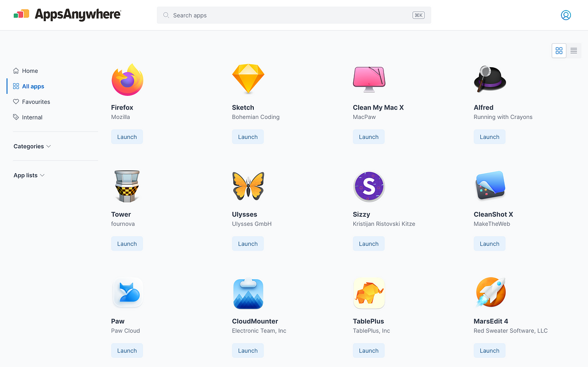Click the Paw Cloud vendor text
The height and width of the screenshot is (367, 588).
click(x=125, y=331)
